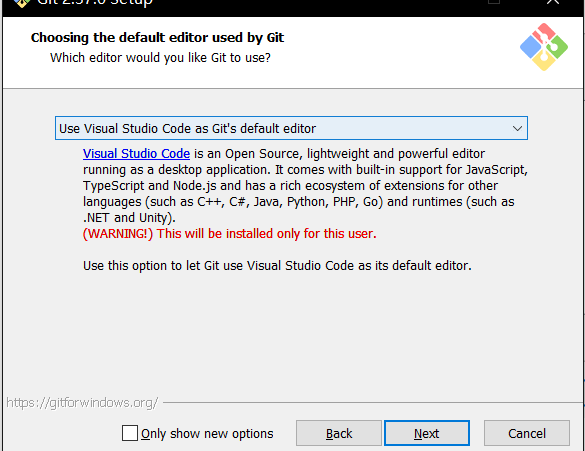The height and width of the screenshot is (451, 585).
Task: Click heading 'Choosing the default editor used by Git'
Action: 157,38
